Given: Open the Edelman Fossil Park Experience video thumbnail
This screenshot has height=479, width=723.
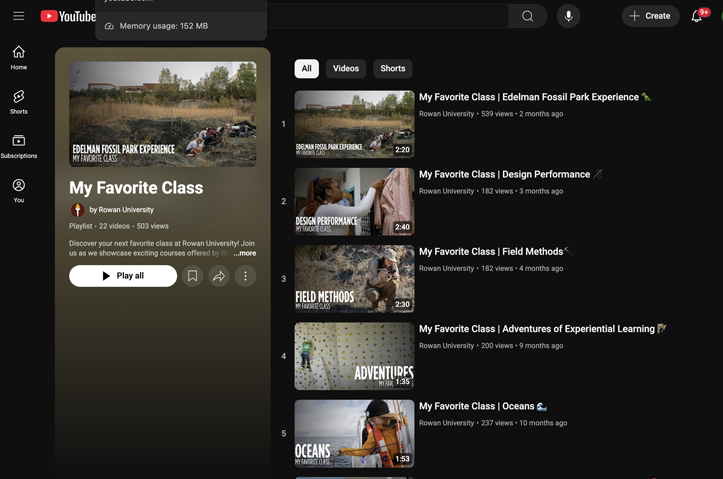Looking at the screenshot, I should click(x=354, y=124).
